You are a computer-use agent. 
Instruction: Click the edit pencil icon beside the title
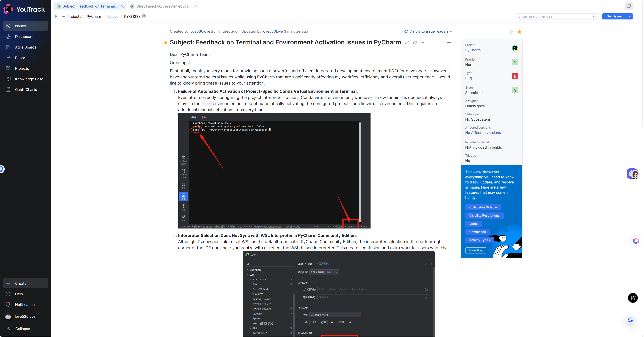click(x=407, y=43)
